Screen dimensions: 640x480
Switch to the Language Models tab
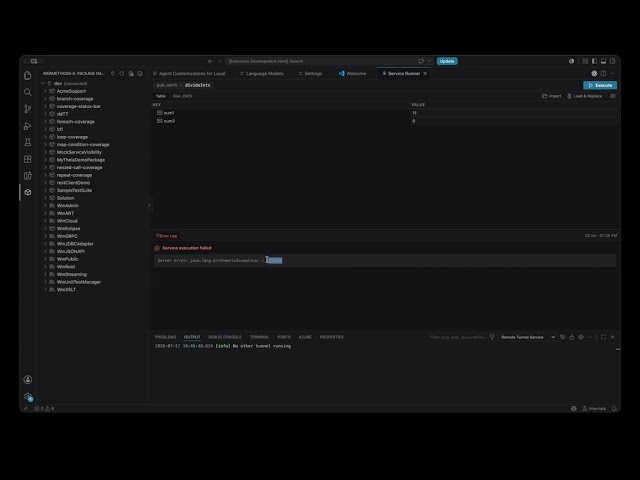point(261,73)
